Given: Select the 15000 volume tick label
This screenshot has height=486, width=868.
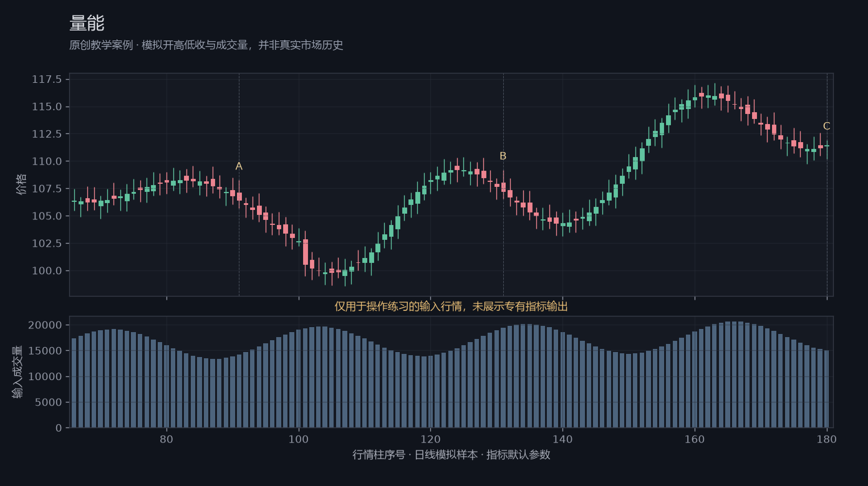Looking at the screenshot, I should (46, 351).
